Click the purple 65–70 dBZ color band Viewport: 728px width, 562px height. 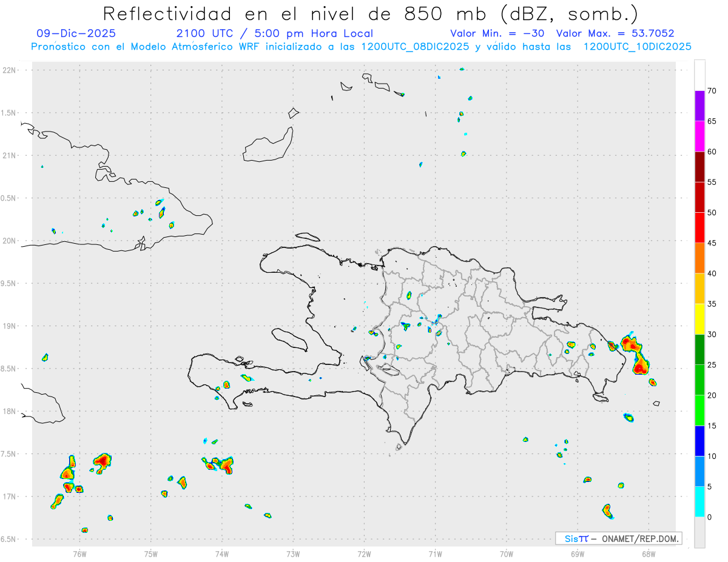699,105
